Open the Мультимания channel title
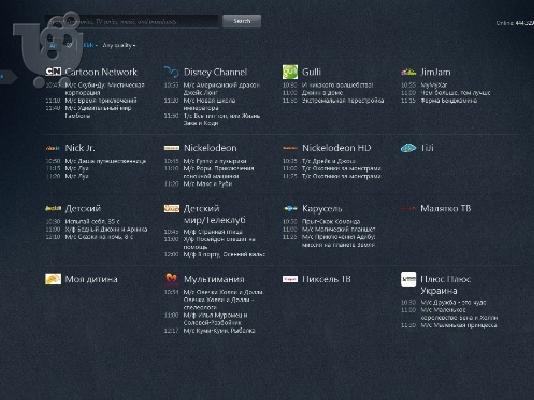Viewport: 534px width, 400px height. click(214, 279)
